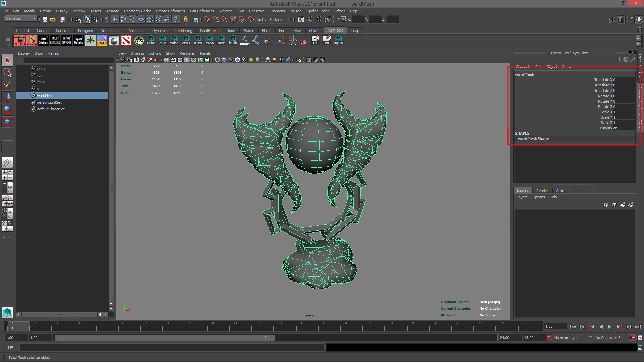Toggle the lock selection padlock
The height and width of the screenshot is (362, 644).
185,20
